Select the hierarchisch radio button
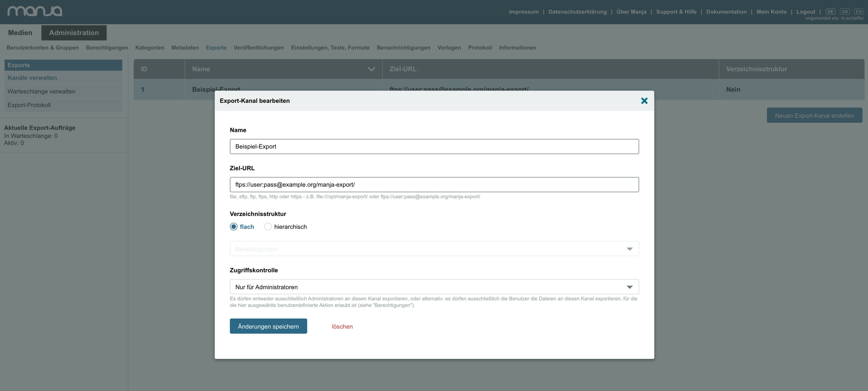The width and height of the screenshot is (868, 391). pos(268,227)
